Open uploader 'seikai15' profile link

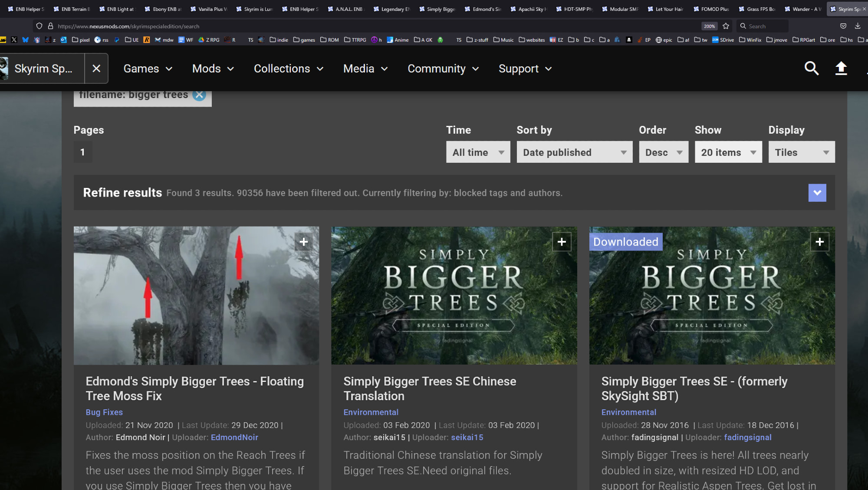(467, 437)
